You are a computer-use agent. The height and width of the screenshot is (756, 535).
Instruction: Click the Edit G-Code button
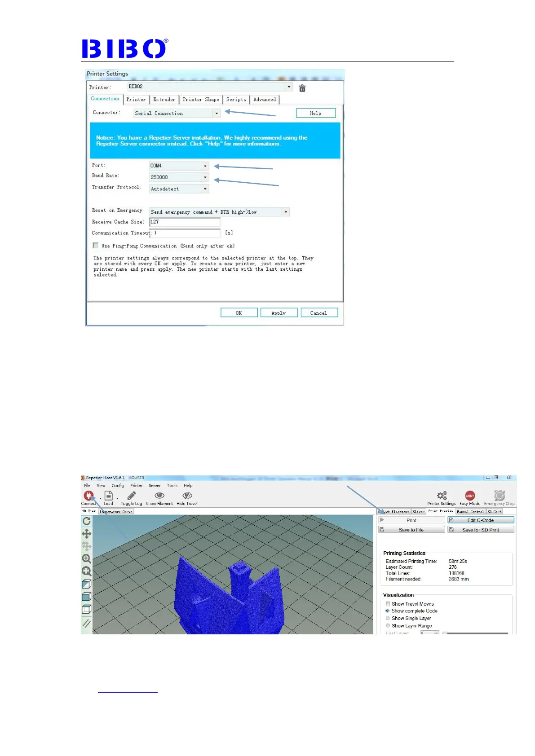(481, 520)
